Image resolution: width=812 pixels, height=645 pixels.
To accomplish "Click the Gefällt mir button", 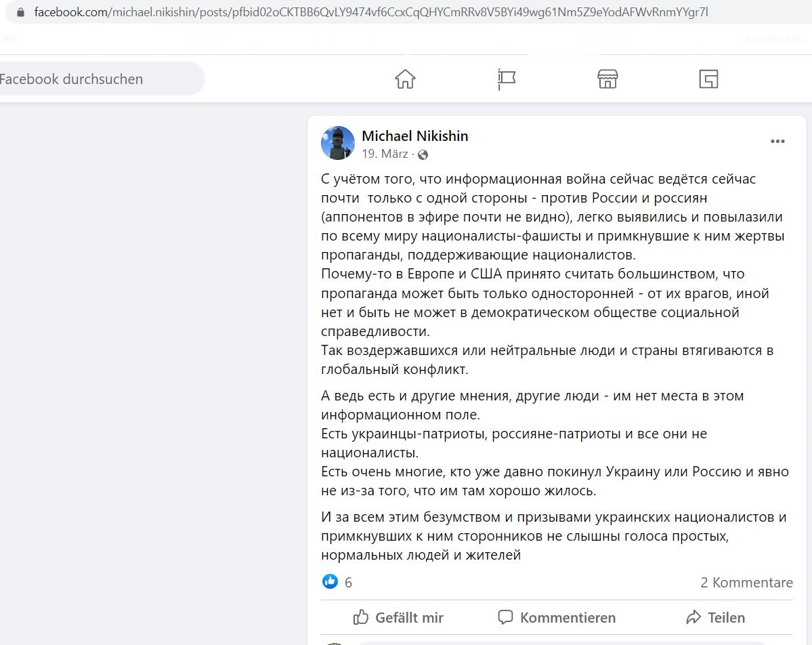I will coord(398,617).
